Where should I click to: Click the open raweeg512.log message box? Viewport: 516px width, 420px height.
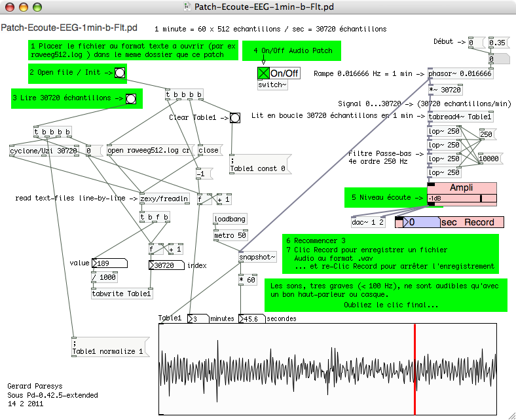coord(151,151)
